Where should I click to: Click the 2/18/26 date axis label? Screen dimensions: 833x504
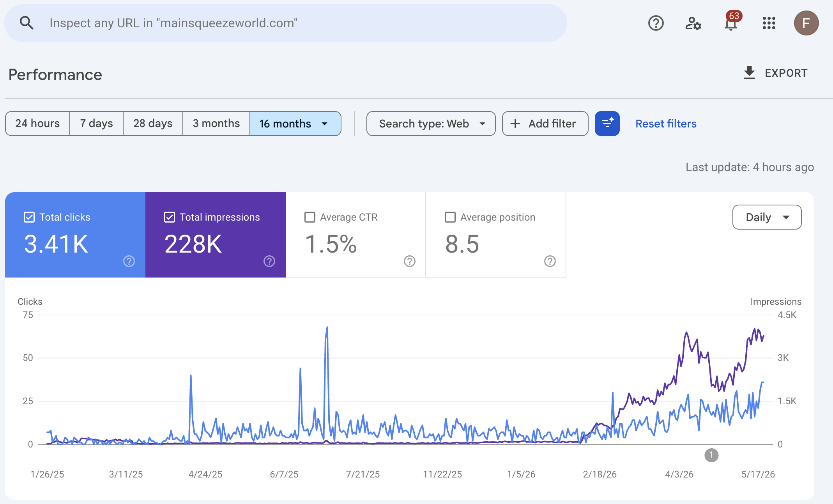pyautogui.click(x=600, y=474)
